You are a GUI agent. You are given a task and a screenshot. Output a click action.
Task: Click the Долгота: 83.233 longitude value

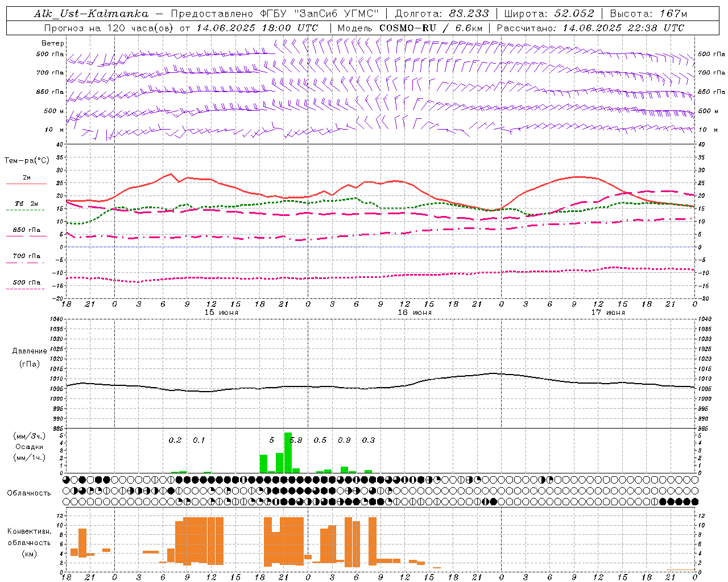click(441, 14)
